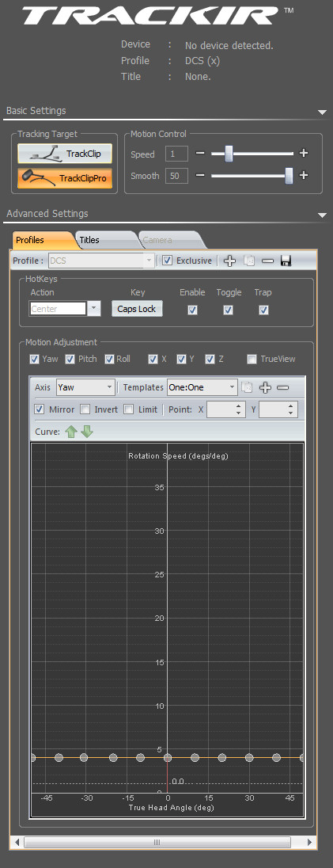The height and width of the screenshot is (868, 333).
Task: Add a new profile with plus icon
Action: [229, 261]
